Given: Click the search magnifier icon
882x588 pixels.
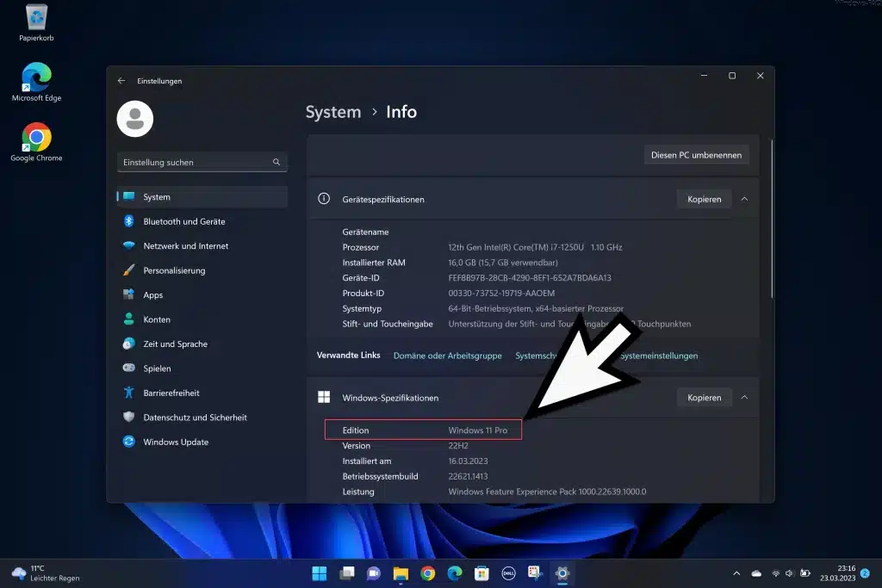Looking at the screenshot, I should point(276,162).
